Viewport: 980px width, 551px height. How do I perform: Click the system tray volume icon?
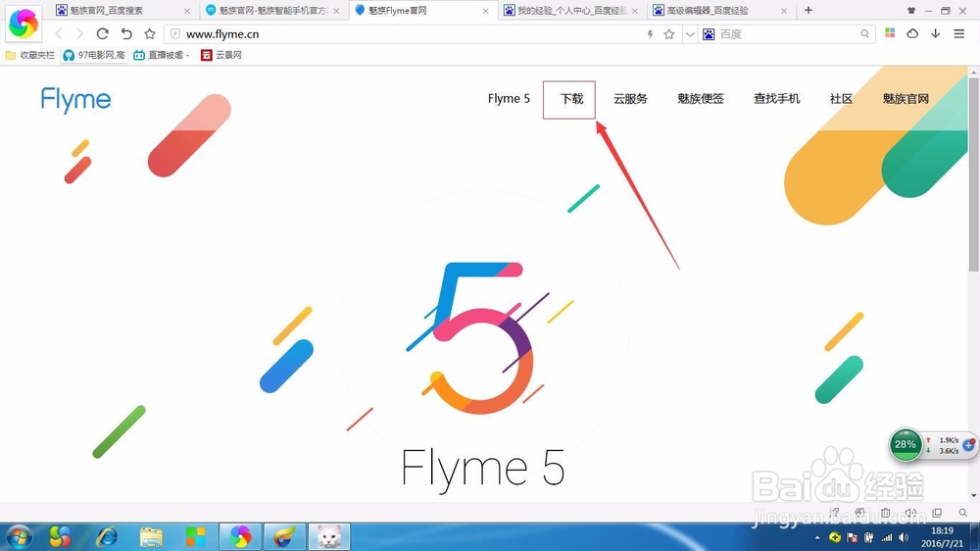click(x=904, y=537)
